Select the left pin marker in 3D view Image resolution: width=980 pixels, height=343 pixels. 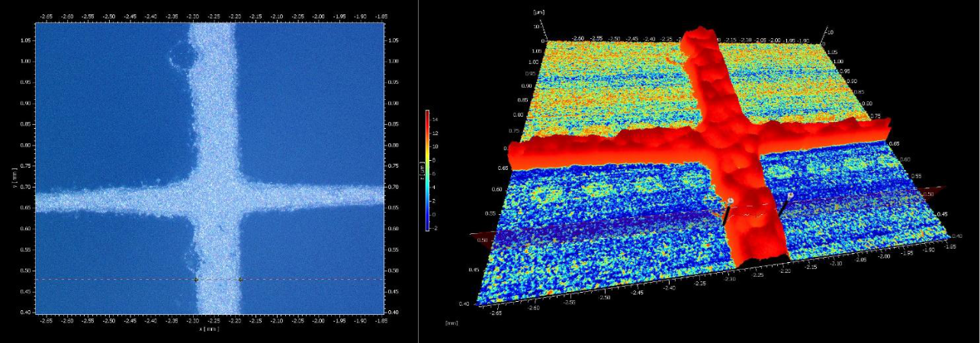(730, 201)
